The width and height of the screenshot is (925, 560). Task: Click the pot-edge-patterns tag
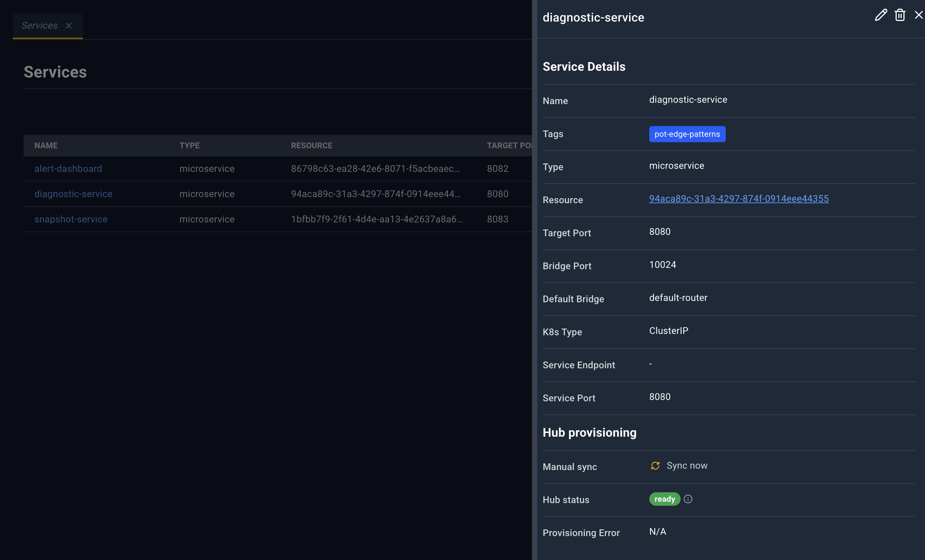(x=687, y=134)
